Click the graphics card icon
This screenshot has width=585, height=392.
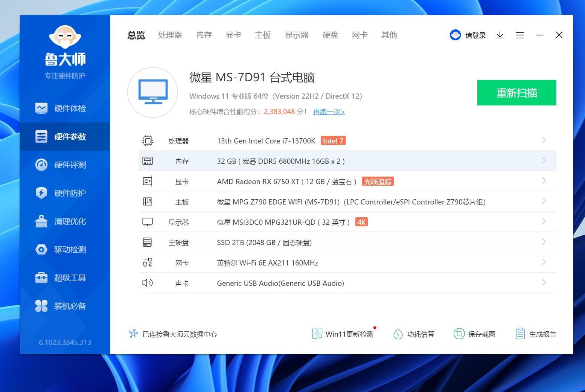pyautogui.click(x=148, y=182)
